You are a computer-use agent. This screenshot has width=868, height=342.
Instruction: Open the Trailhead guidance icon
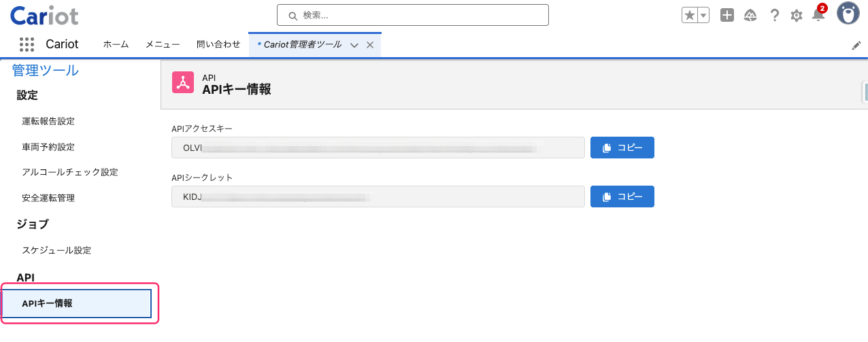[751, 15]
